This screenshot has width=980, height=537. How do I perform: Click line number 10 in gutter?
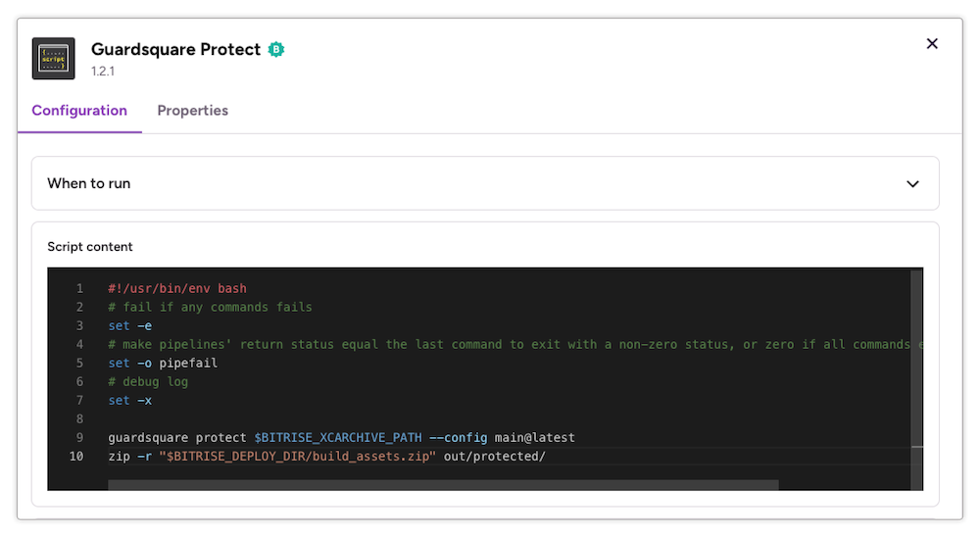(76, 457)
